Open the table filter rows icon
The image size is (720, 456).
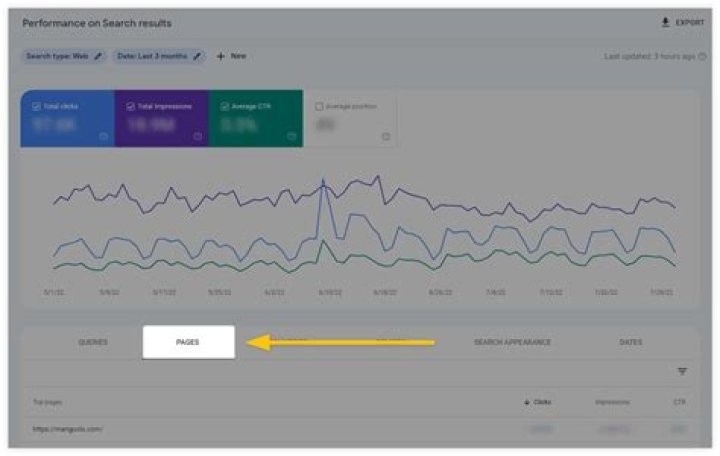point(683,371)
